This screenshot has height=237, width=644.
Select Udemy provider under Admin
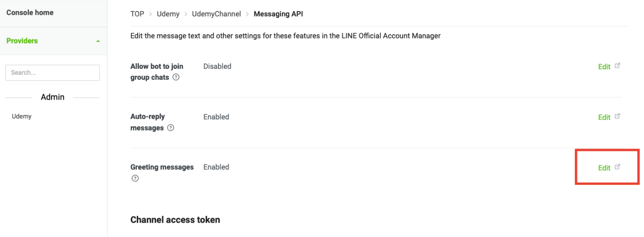22,116
